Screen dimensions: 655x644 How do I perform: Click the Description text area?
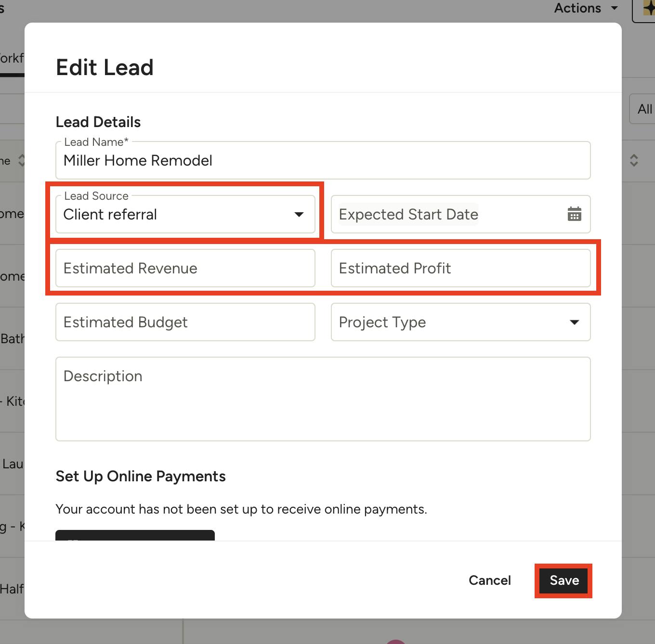(323, 399)
